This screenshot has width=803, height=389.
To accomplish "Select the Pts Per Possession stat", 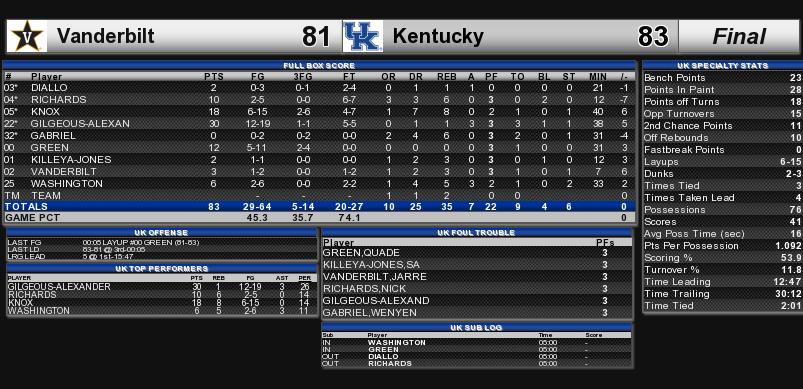I will click(723, 246).
